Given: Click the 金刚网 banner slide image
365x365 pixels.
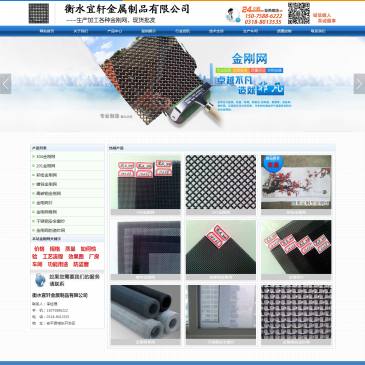Looking at the screenshot, I should pyautogui.click(x=182, y=84).
